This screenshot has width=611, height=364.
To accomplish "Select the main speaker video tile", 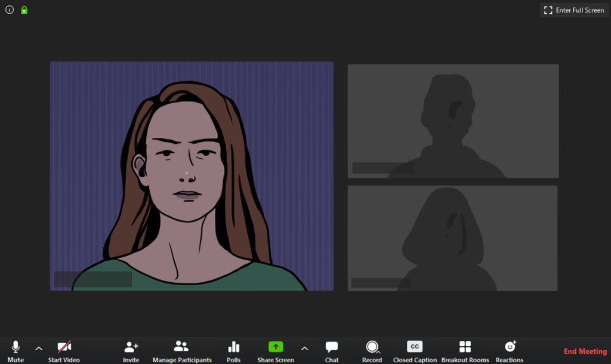I will (192, 176).
